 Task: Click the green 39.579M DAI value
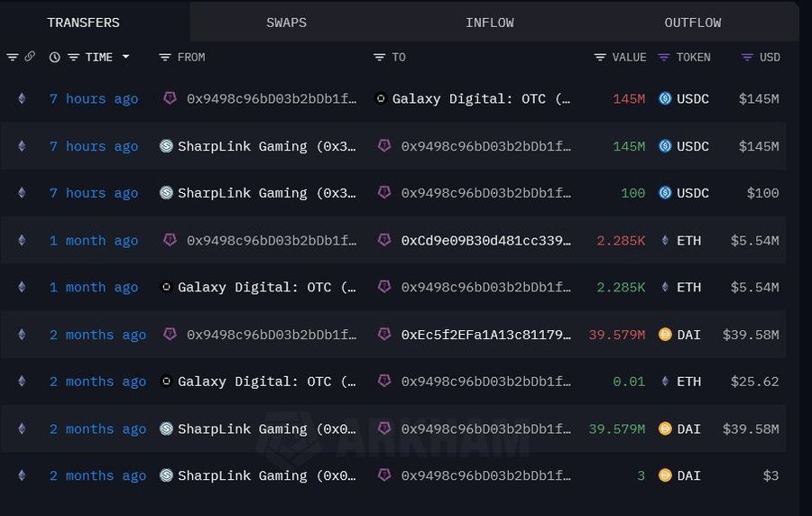tap(617, 429)
